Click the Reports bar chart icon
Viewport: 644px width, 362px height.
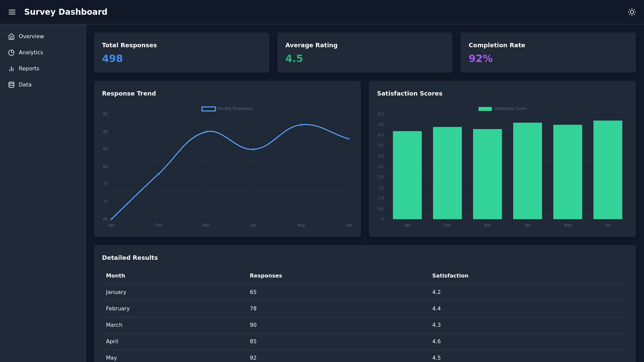pos(11,69)
